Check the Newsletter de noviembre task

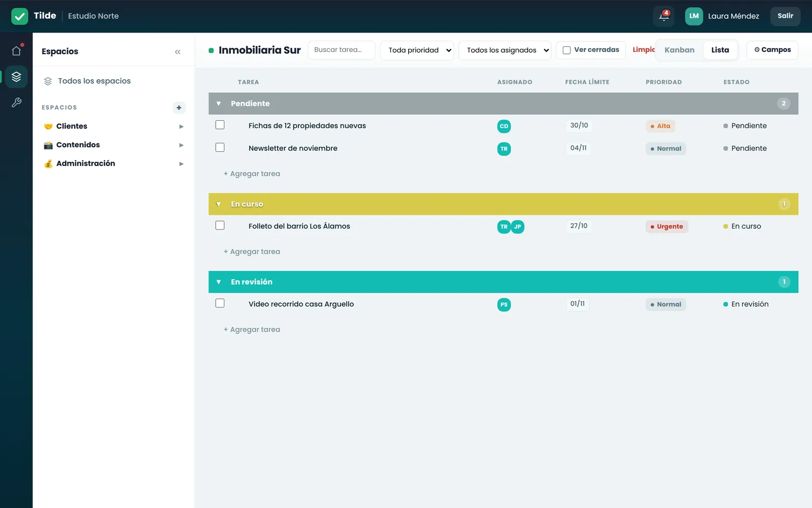click(220, 147)
